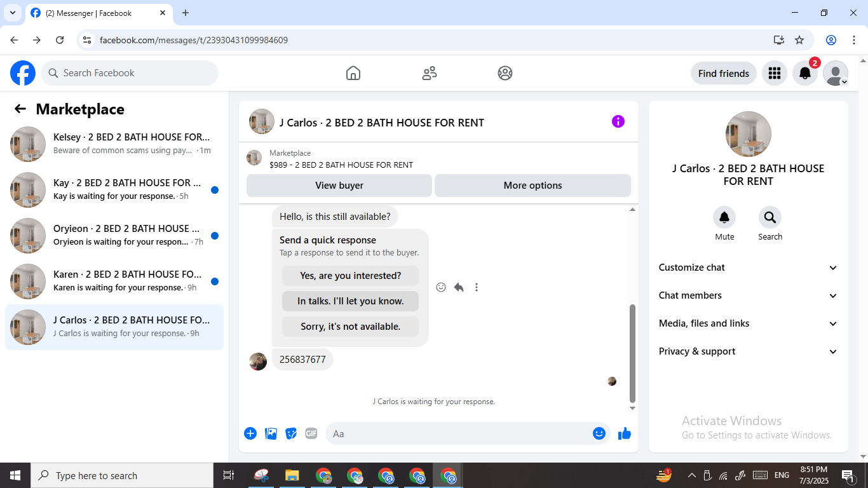868x488 pixels.
Task: Bookmark this page star icon
Action: pyautogui.click(x=799, y=40)
